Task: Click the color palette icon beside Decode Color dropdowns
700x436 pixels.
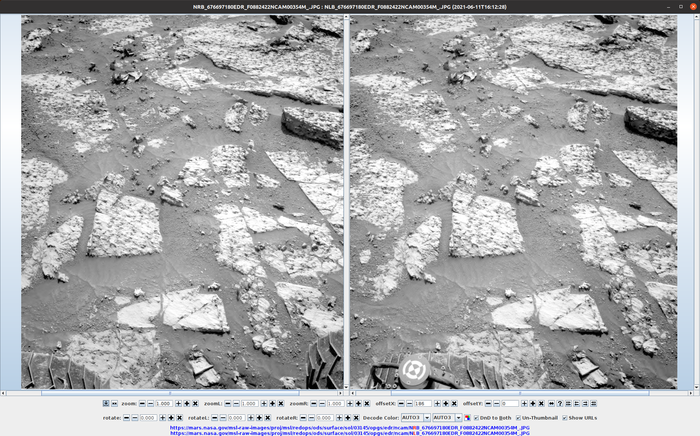Action: pyautogui.click(x=467, y=417)
